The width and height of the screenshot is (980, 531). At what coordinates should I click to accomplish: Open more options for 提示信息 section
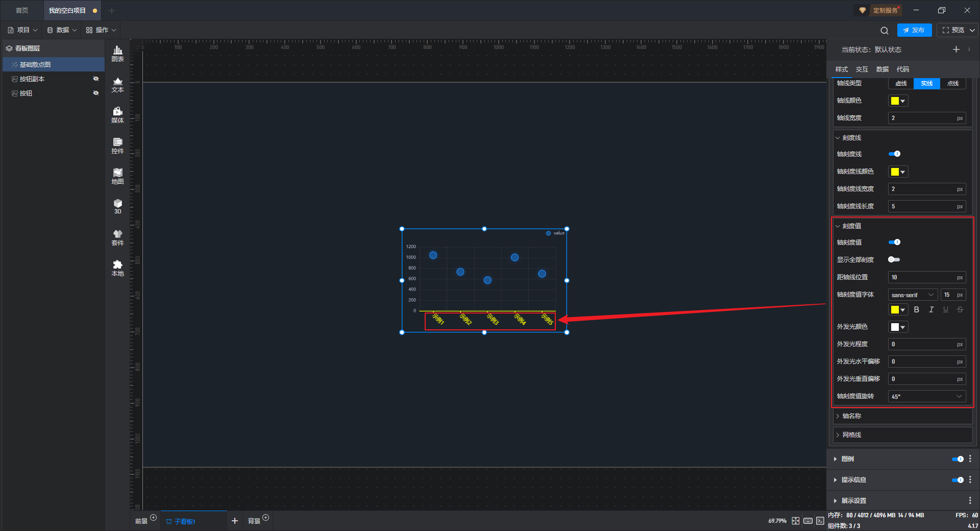[970, 480]
